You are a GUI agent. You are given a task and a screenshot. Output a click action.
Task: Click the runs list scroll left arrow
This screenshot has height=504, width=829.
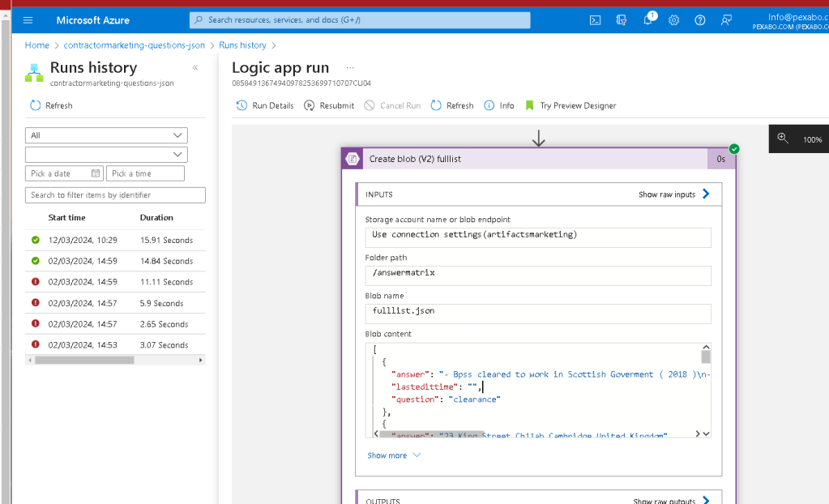click(x=30, y=360)
